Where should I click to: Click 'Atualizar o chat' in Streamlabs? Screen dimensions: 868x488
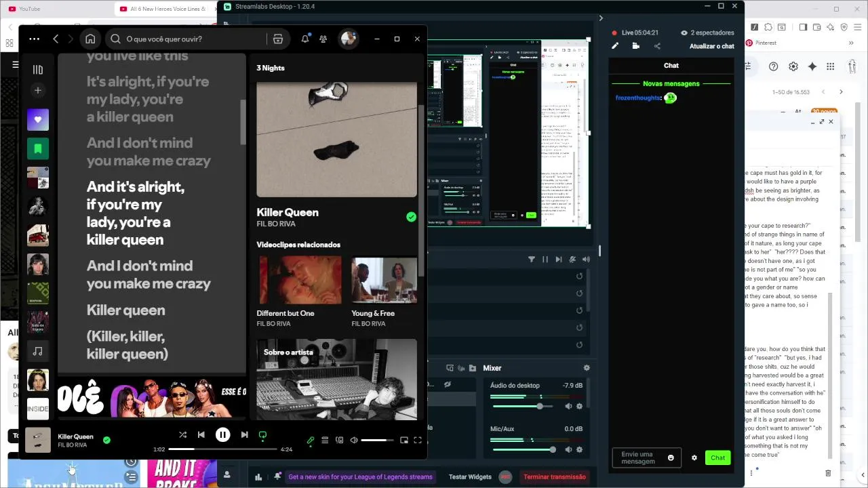(x=712, y=46)
